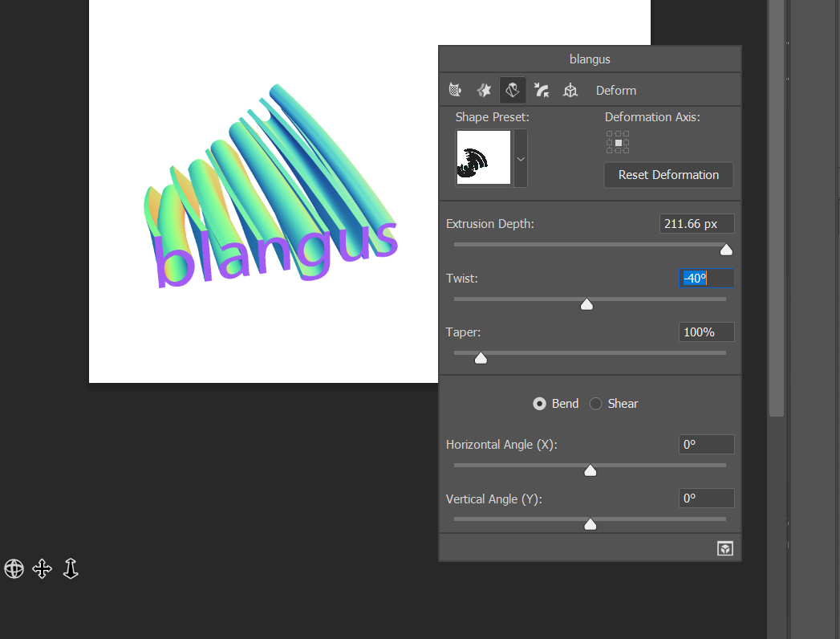Enable the Bend radio button
The height and width of the screenshot is (639, 840).
pyautogui.click(x=540, y=404)
